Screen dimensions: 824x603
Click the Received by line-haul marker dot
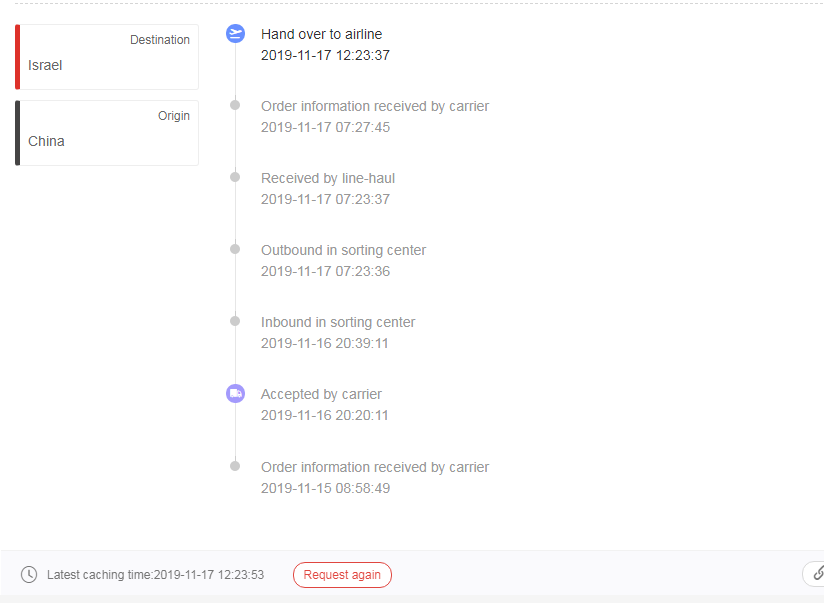pos(235,177)
